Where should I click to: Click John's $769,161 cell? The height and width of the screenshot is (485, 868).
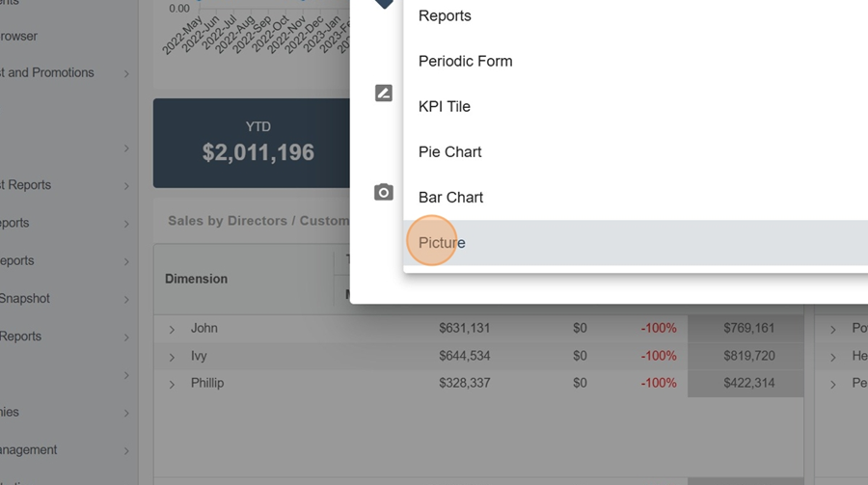tap(749, 329)
